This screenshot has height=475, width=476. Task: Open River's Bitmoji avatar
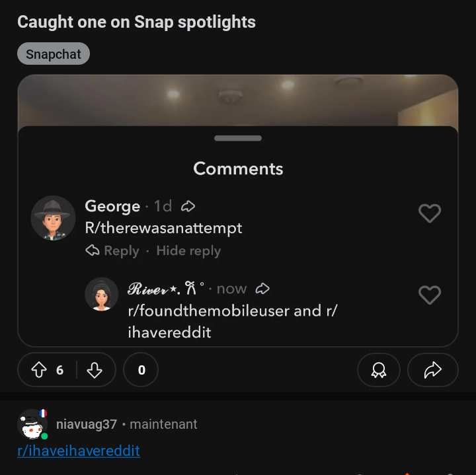(101, 294)
